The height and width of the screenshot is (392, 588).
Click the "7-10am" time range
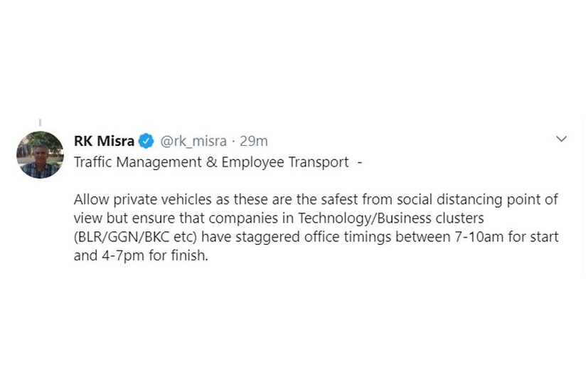[480, 236]
